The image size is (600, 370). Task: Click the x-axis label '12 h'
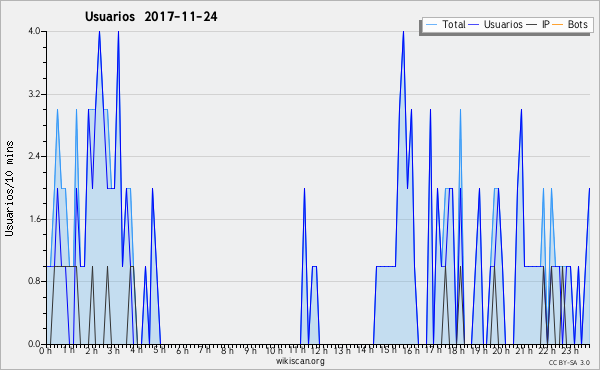pos(319,351)
